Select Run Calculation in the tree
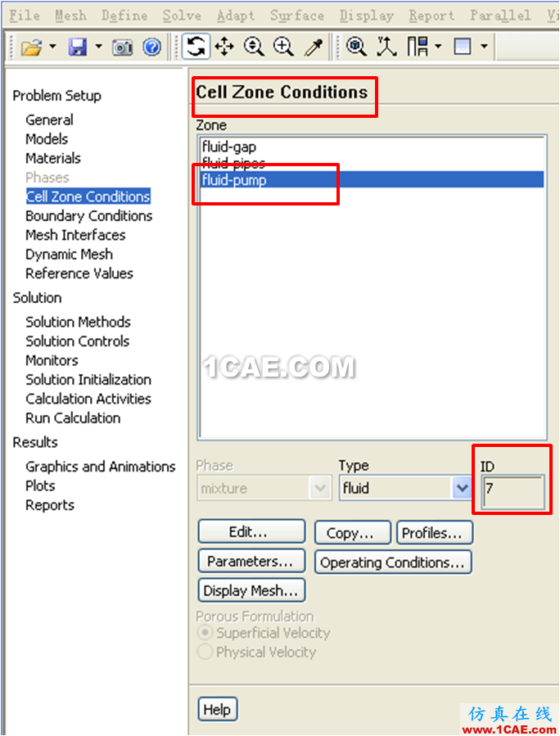The image size is (560, 736). pyautogui.click(x=73, y=418)
